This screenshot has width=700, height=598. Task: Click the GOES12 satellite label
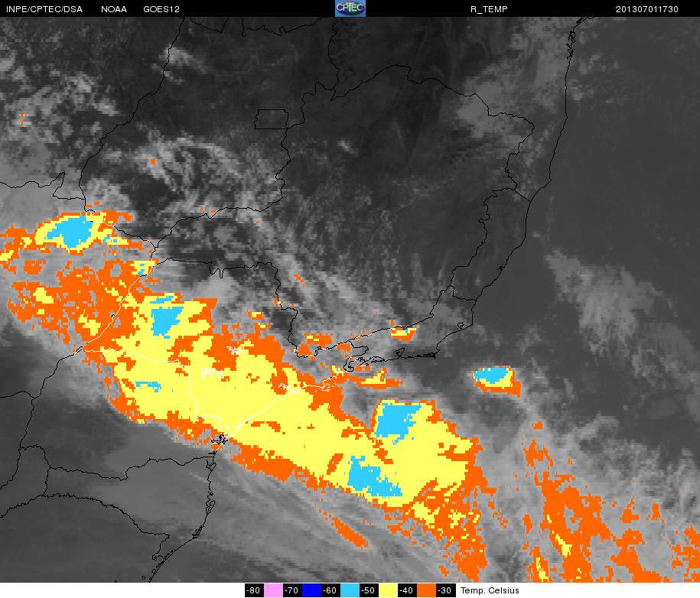[x=161, y=9]
